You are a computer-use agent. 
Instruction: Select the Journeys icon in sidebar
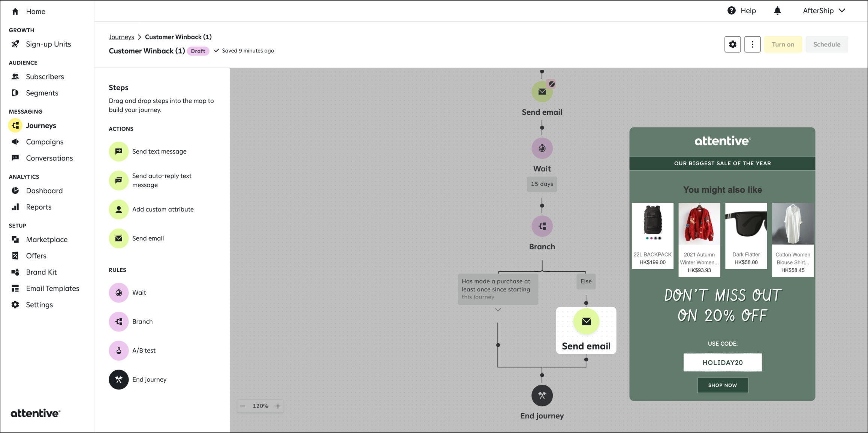pos(15,125)
